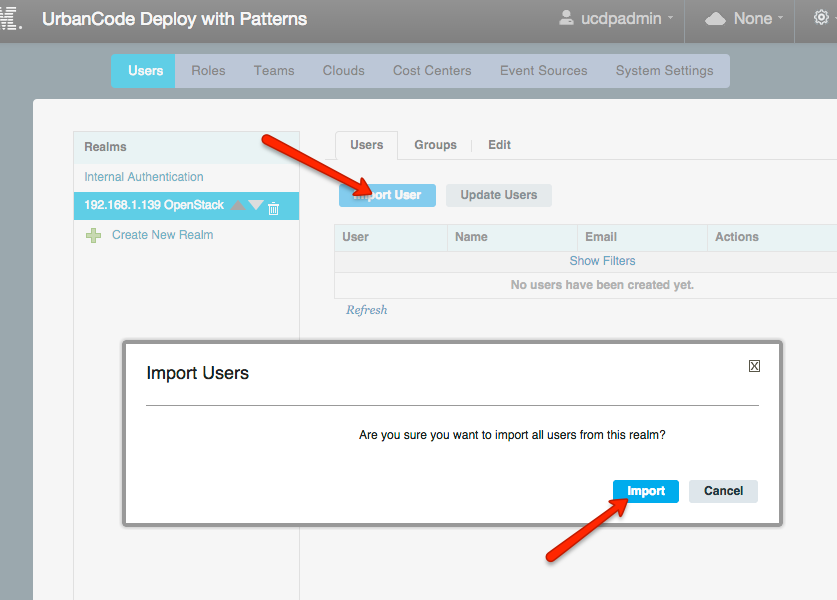837x600 pixels.
Task: Sort by the User column header
Action: (x=391, y=237)
